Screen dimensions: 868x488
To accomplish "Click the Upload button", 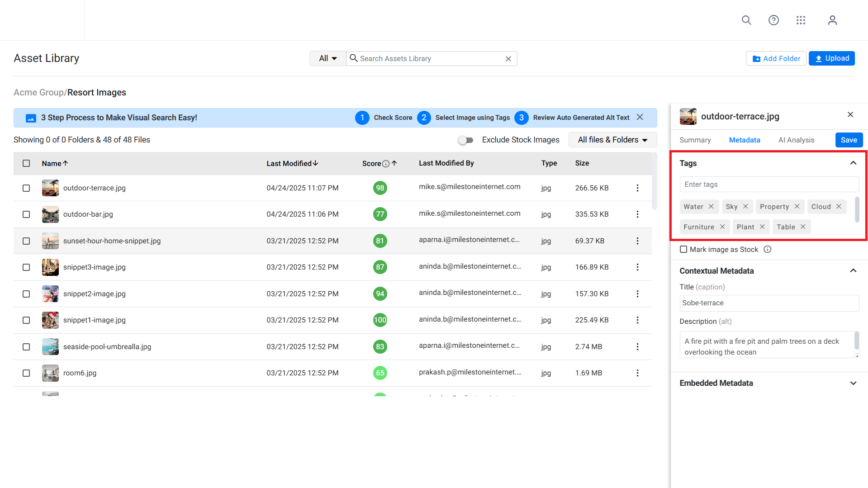I will pos(831,58).
